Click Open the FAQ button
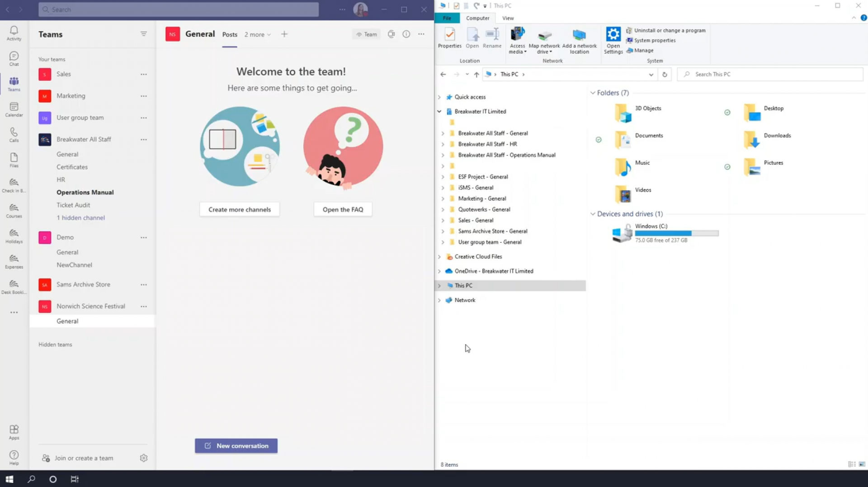The image size is (868, 487). coord(343,209)
